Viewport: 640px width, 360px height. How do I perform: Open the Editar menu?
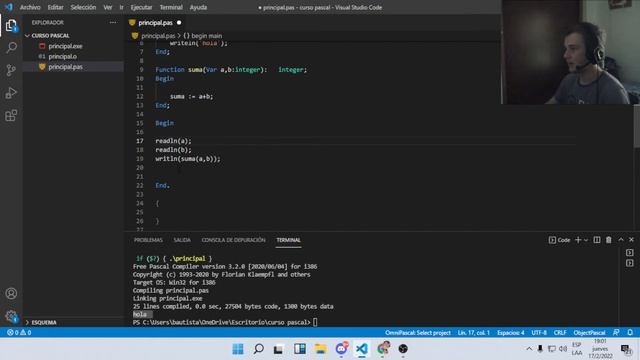56,7
